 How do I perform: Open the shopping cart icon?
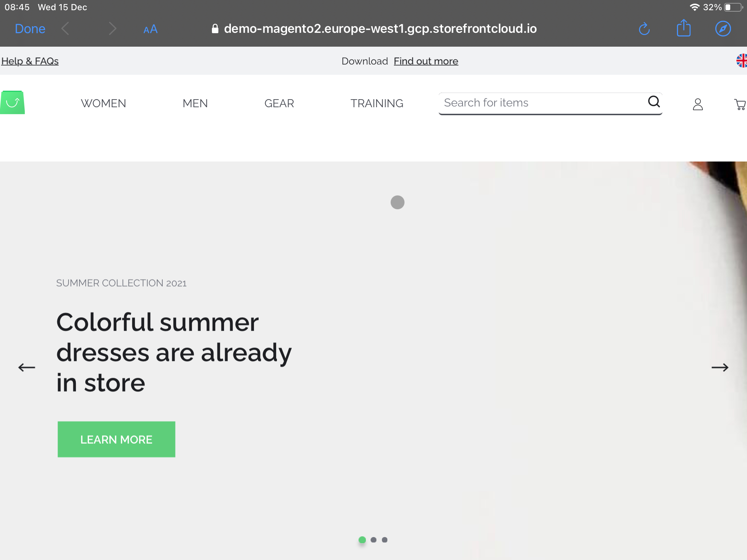(740, 105)
